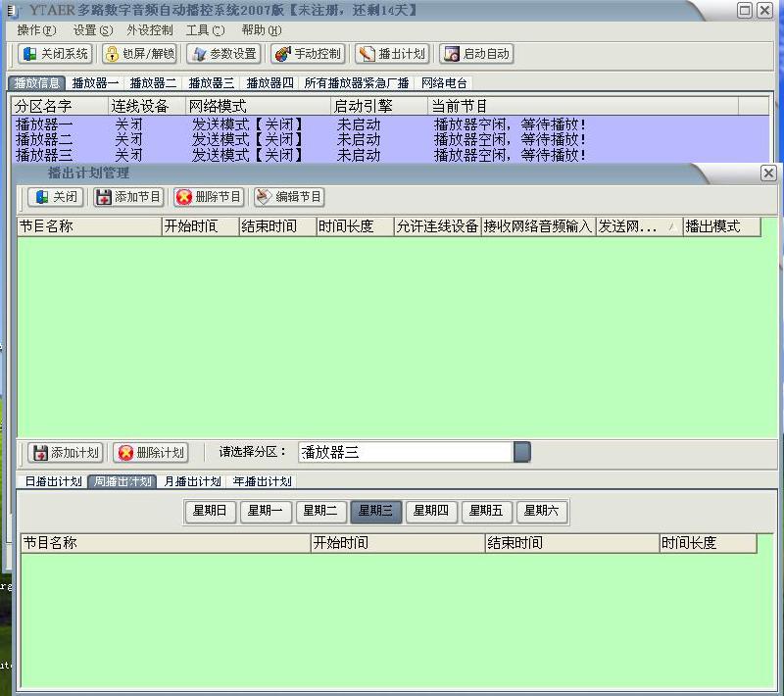Click the 添加计划 button
The image size is (784, 696).
point(66,453)
